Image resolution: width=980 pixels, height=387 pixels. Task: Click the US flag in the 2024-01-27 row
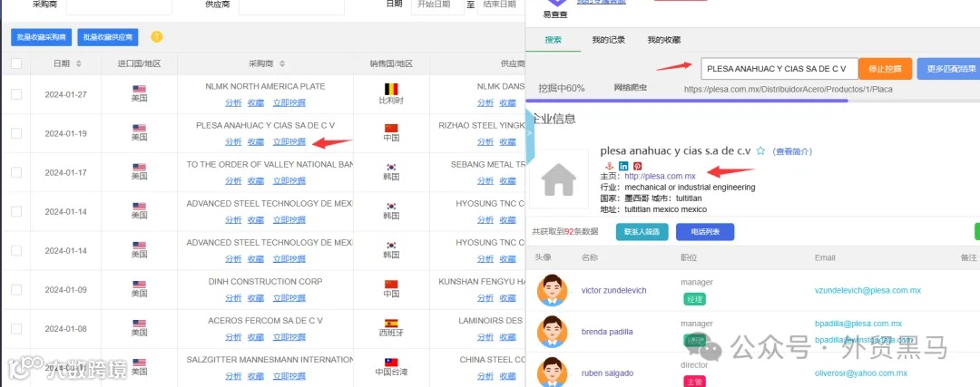(140, 89)
